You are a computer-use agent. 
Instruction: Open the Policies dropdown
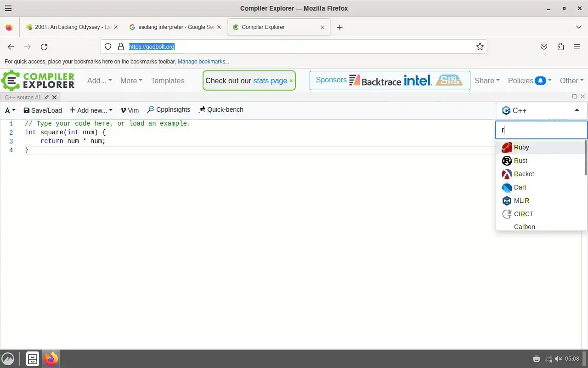pyautogui.click(x=530, y=80)
